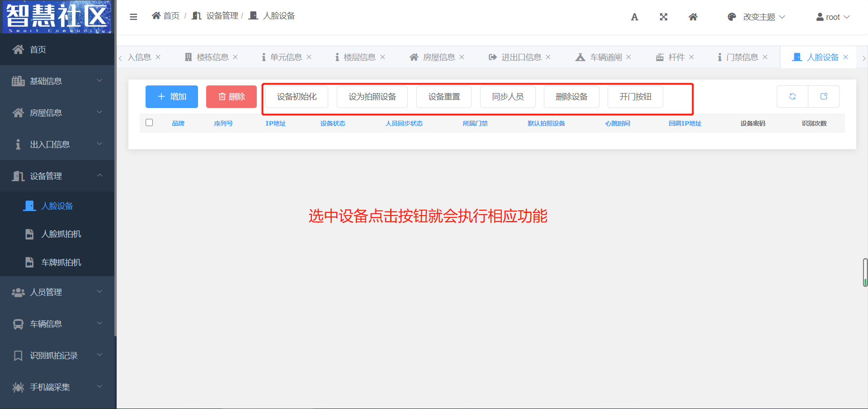Click the 设备初始化 button
This screenshot has height=409, width=868.
pos(297,97)
